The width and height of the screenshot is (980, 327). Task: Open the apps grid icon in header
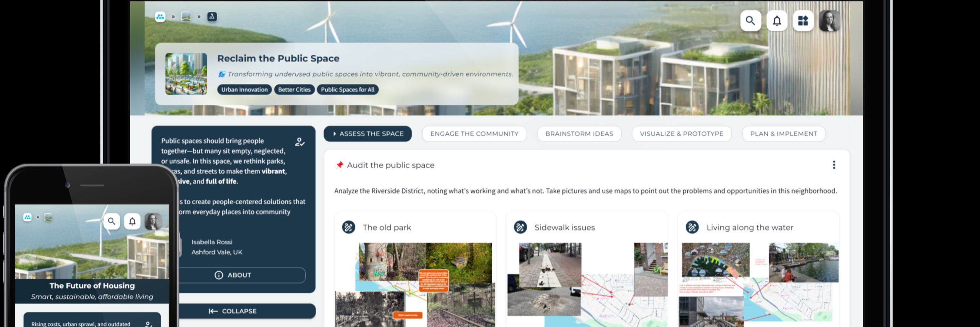click(803, 21)
